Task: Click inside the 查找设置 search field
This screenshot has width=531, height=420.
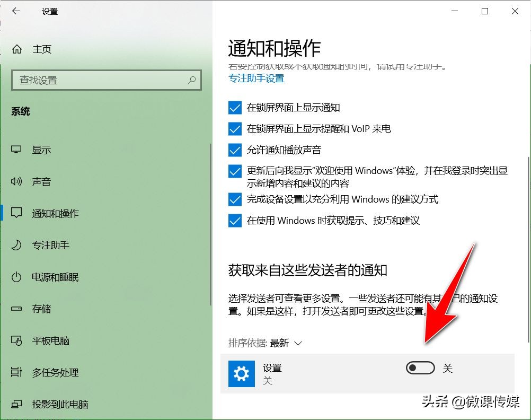Action: tap(106, 80)
